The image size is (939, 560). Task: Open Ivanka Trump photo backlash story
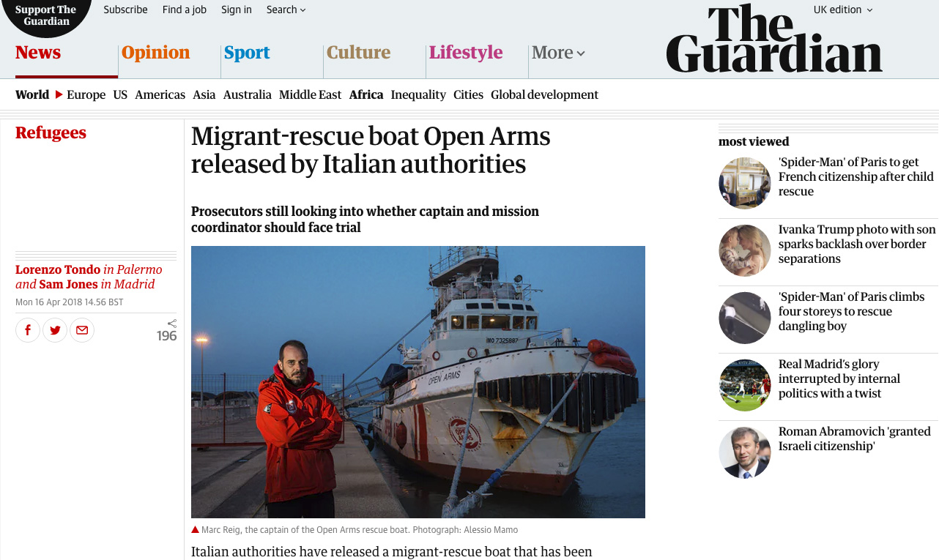[857, 244]
